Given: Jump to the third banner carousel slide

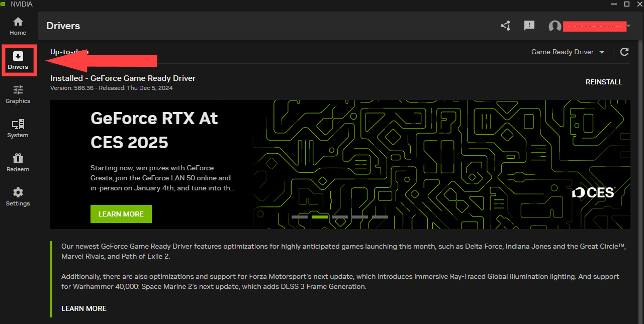Looking at the screenshot, I should (340, 217).
